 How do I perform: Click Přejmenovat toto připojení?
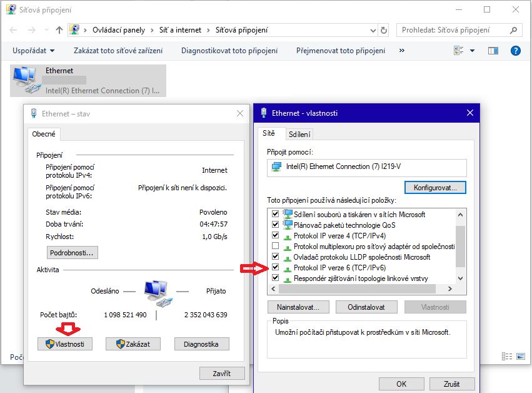click(x=341, y=51)
